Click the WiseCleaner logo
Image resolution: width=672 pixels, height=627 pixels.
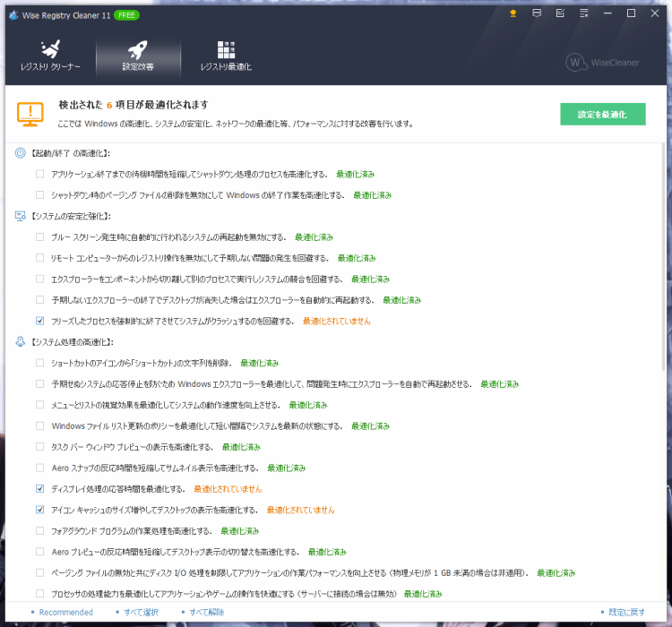(602, 63)
